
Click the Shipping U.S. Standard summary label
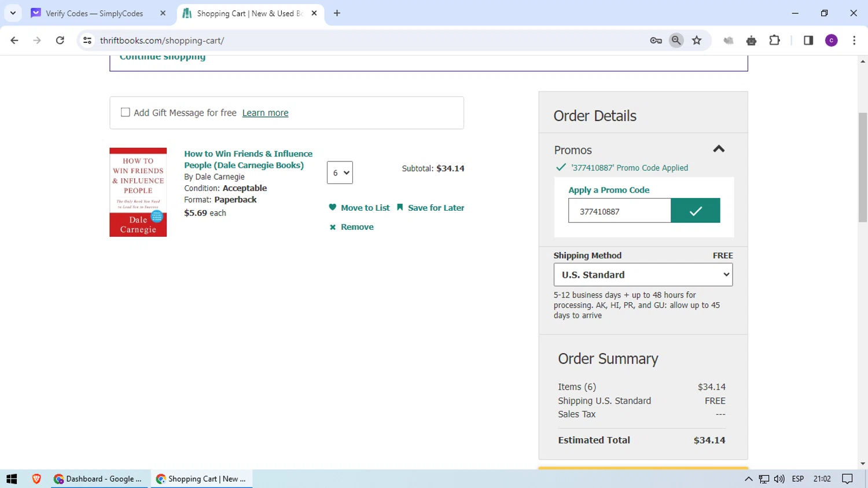[x=604, y=401]
